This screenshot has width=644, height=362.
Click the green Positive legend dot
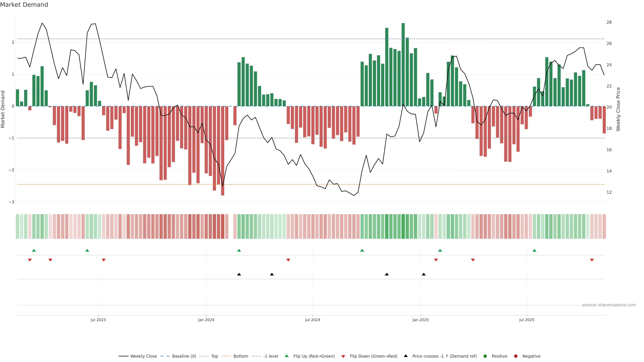[x=485, y=356]
